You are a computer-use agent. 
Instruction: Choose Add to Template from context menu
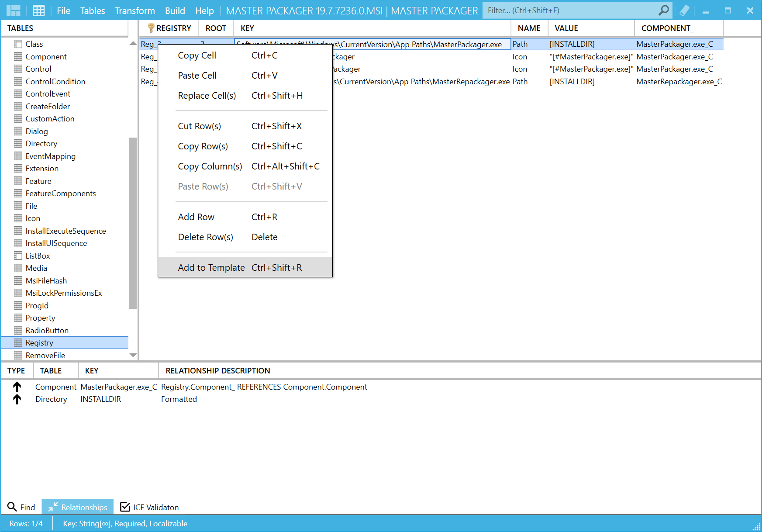tap(211, 267)
